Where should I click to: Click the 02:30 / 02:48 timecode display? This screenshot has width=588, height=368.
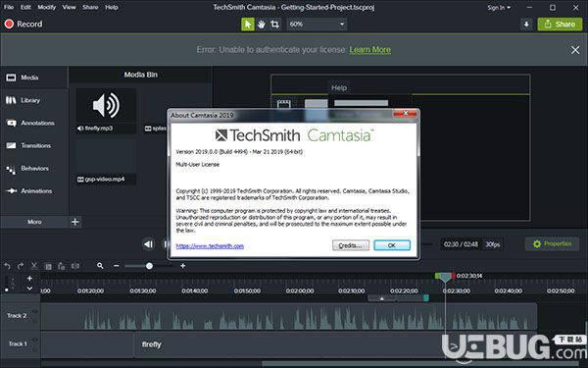[461, 244]
